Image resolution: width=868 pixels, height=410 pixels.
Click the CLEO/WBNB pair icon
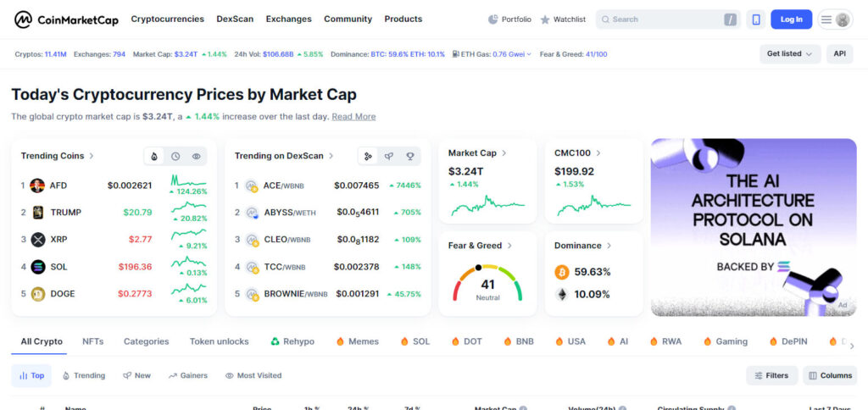(x=253, y=240)
